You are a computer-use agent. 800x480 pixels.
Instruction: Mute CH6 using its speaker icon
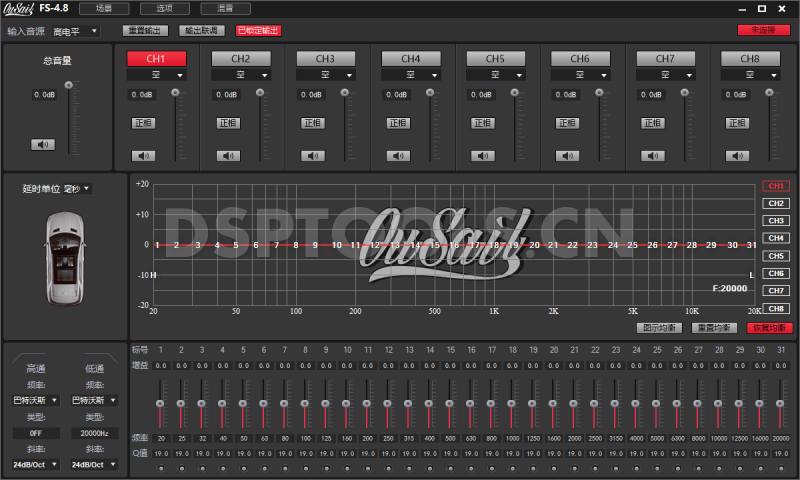[x=568, y=155]
